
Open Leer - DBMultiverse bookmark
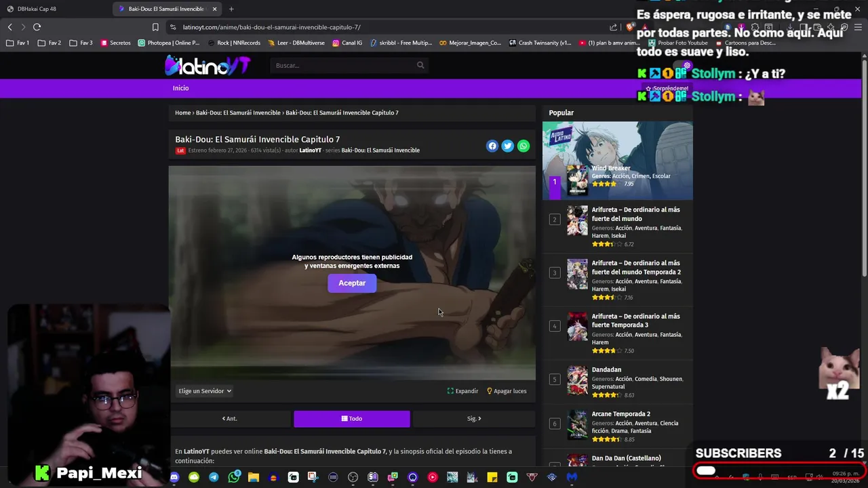[297, 43]
